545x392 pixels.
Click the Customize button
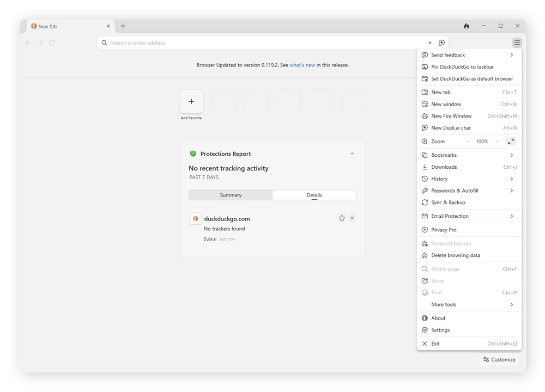499,359
